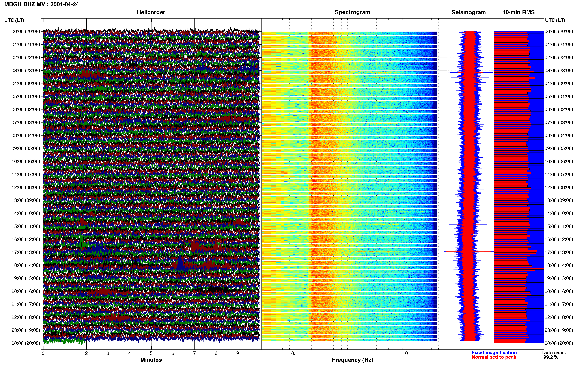Click the right-side '17:08 (13:08)' time label

tap(559, 252)
